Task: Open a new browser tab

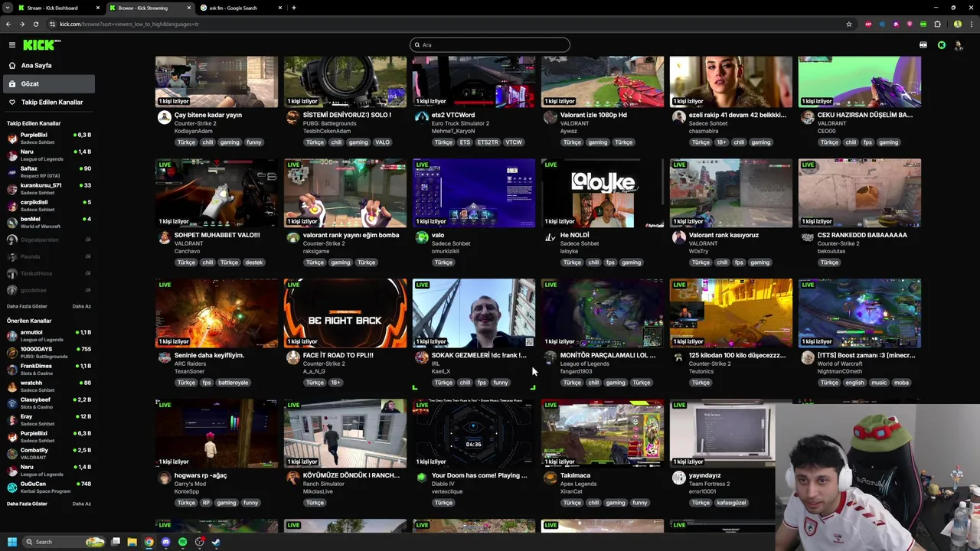Action: [294, 8]
